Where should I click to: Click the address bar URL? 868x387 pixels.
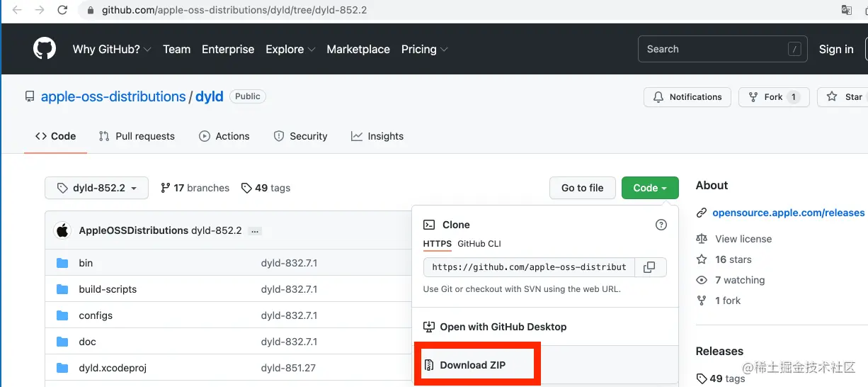[x=234, y=11]
